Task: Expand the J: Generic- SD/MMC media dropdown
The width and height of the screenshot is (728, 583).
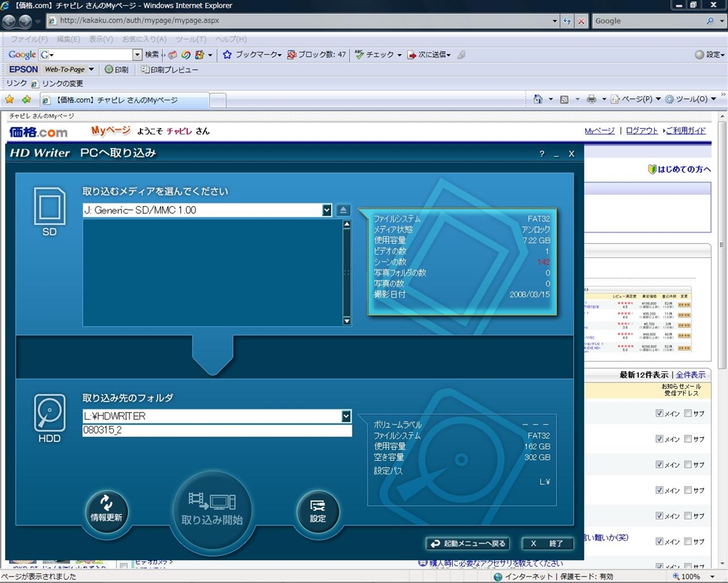Action: 327,210
